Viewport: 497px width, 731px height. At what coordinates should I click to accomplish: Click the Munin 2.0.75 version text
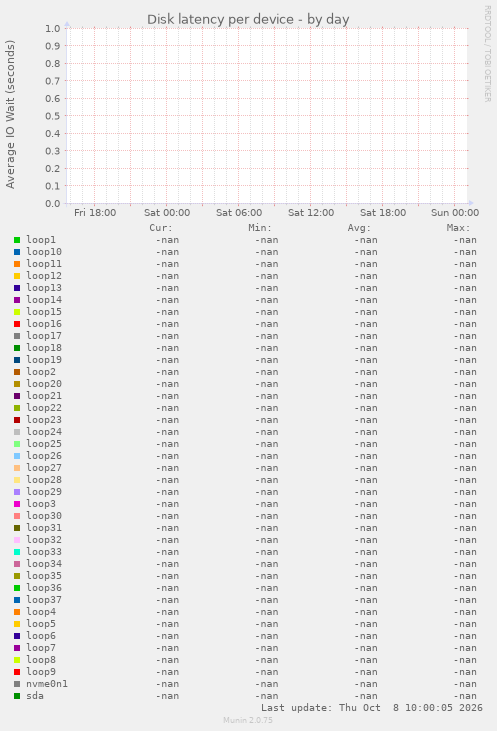(248, 720)
